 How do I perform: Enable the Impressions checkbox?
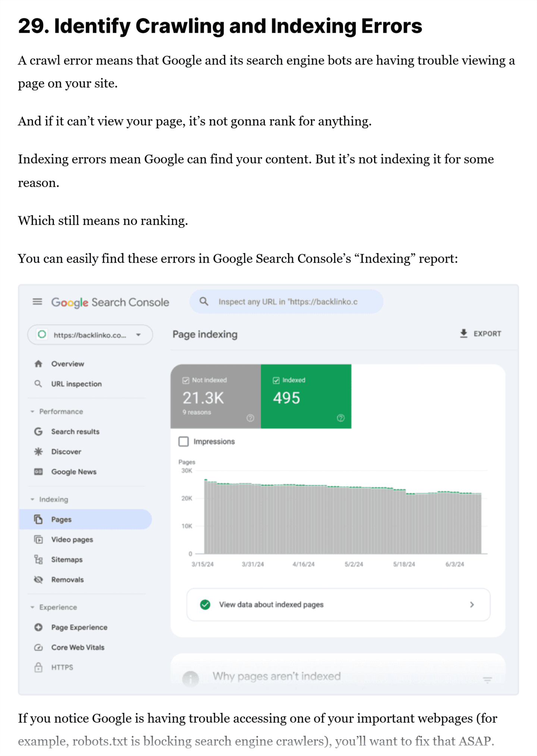tap(183, 442)
